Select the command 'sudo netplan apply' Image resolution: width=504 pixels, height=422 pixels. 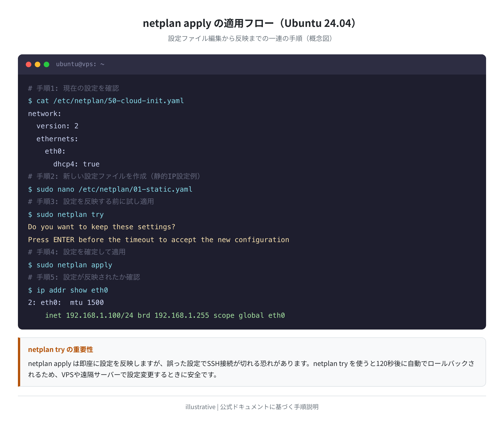click(74, 265)
